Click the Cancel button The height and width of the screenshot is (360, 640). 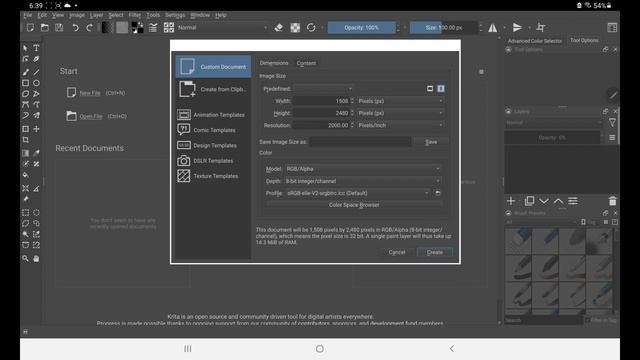point(397,252)
